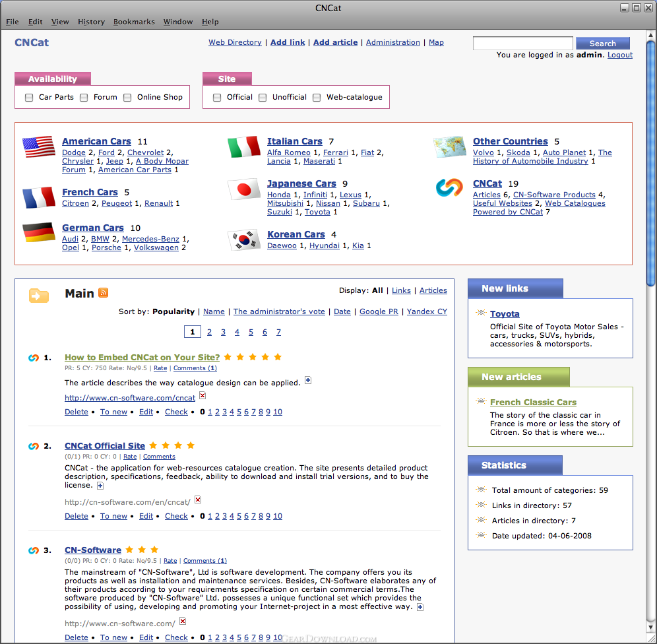Click the CNCat icon beside item 2
Image resolution: width=657 pixels, height=644 pixels.
[x=34, y=446]
